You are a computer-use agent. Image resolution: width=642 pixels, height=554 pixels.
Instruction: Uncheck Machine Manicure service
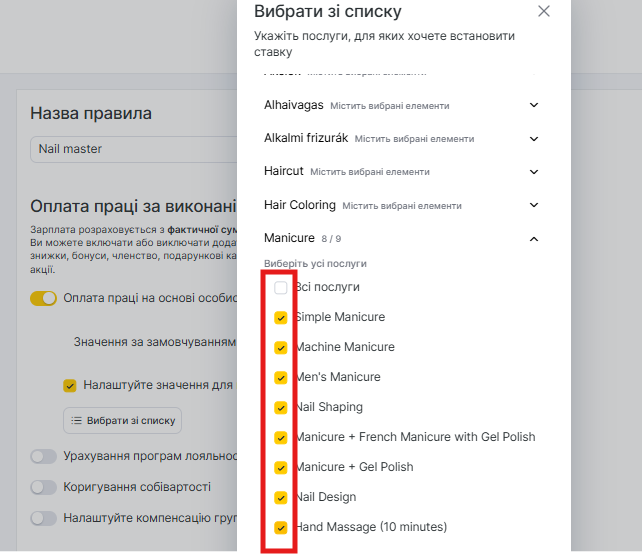(281, 348)
